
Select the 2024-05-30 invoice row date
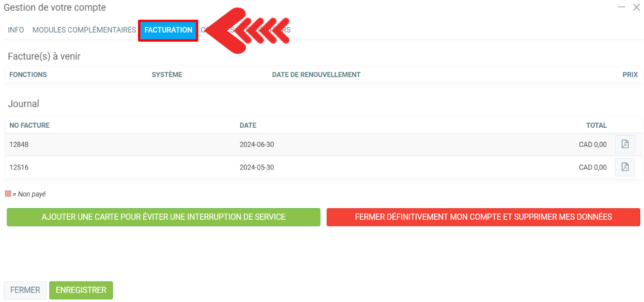tap(256, 167)
